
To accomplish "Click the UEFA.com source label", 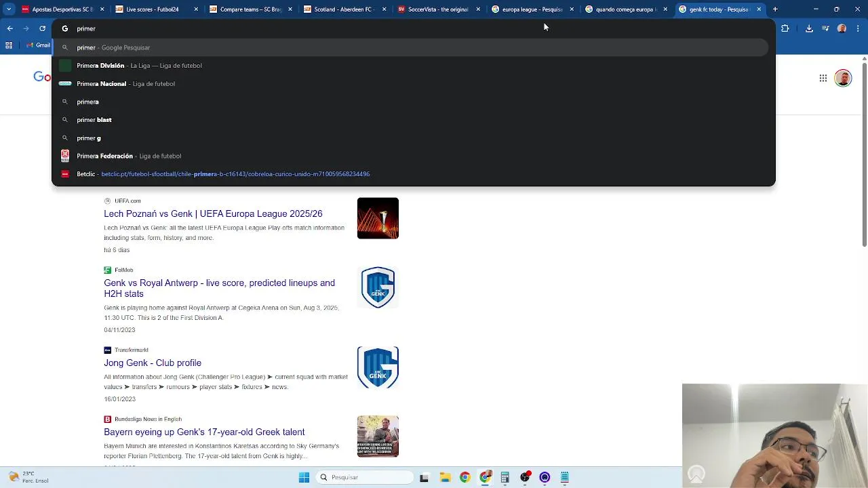I will (127, 201).
